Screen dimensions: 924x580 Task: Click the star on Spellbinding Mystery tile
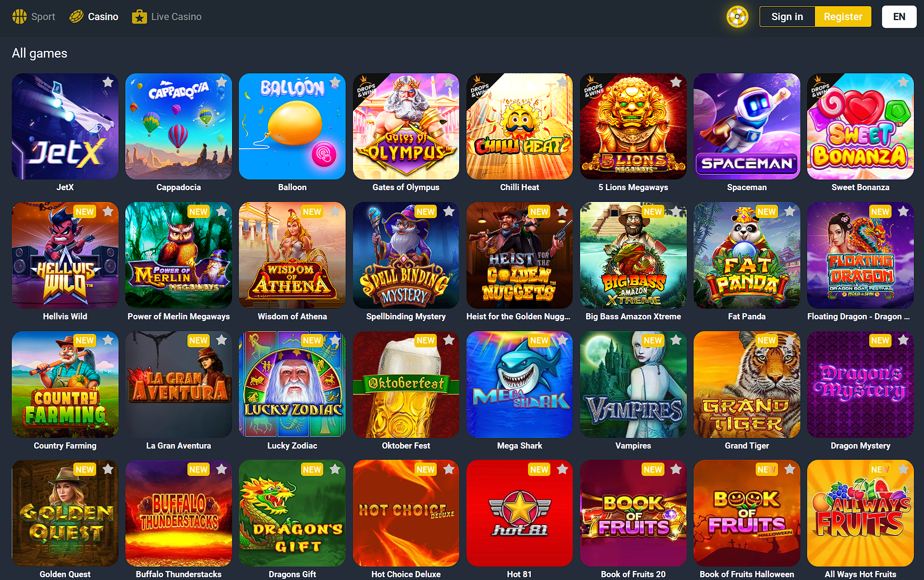click(449, 211)
